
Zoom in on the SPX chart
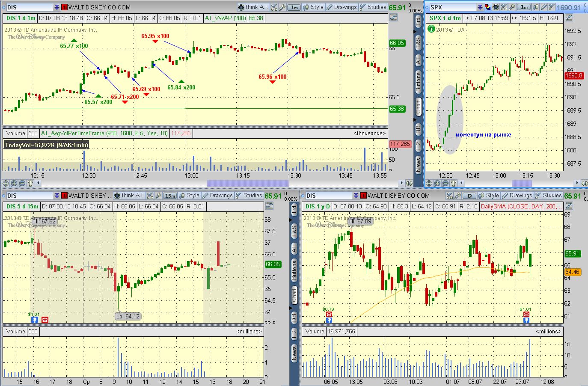pos(437,183)
